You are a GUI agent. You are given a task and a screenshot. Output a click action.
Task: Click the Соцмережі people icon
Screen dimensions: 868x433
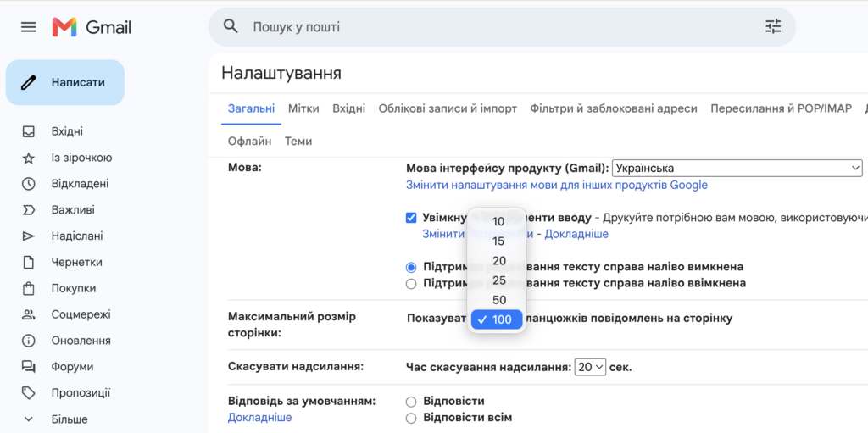point(28,314)
